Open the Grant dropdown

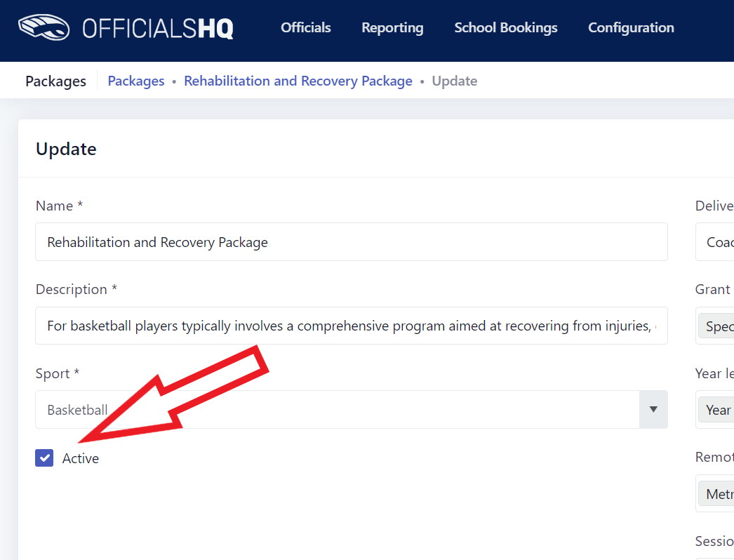[x=719, y=325]
